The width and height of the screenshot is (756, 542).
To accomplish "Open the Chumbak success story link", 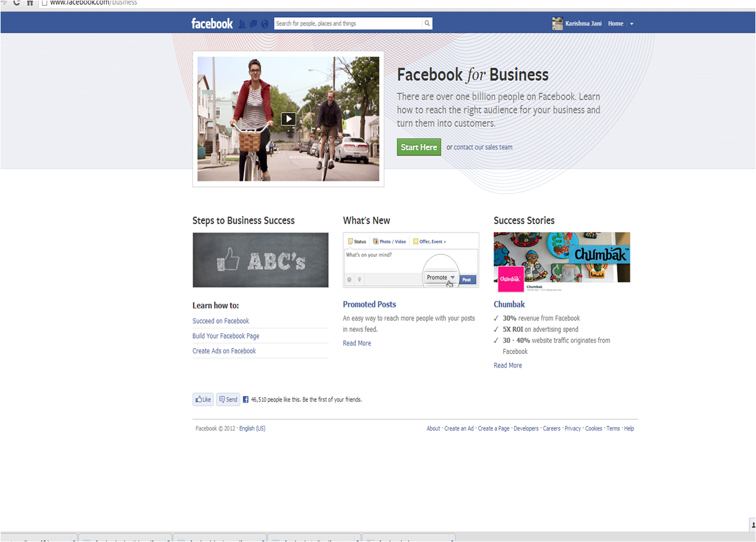I will (510, 304).
